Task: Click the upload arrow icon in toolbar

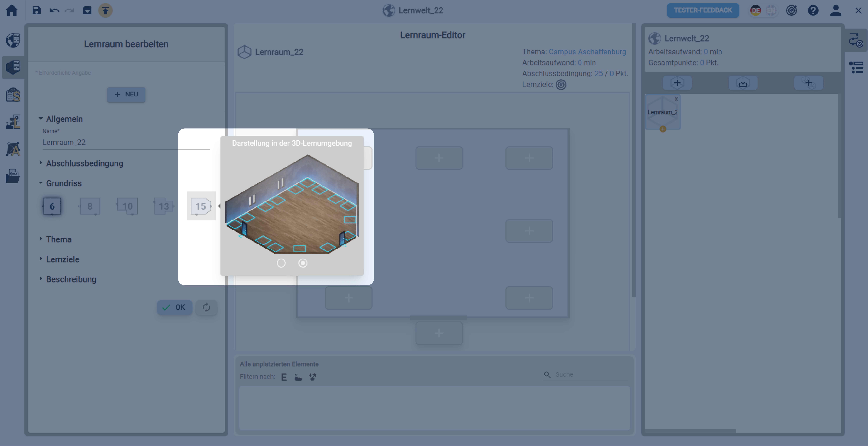Action: (105, 10)
